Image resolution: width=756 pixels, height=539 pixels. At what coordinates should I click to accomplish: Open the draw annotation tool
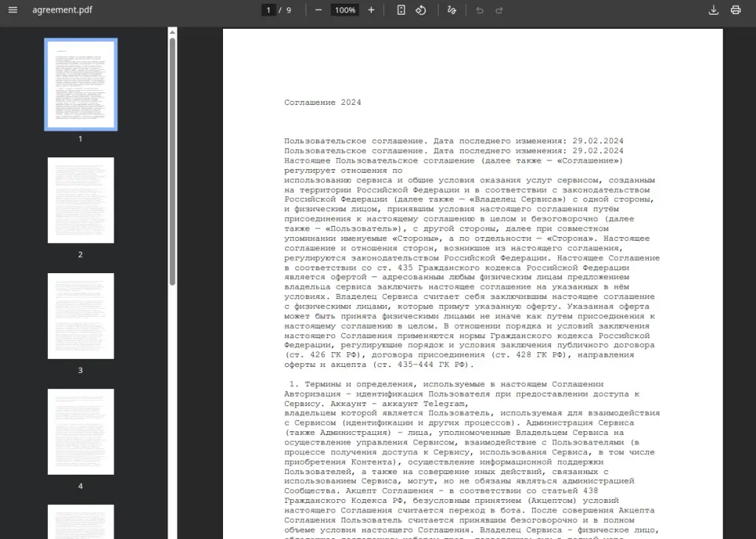[452, 10]
